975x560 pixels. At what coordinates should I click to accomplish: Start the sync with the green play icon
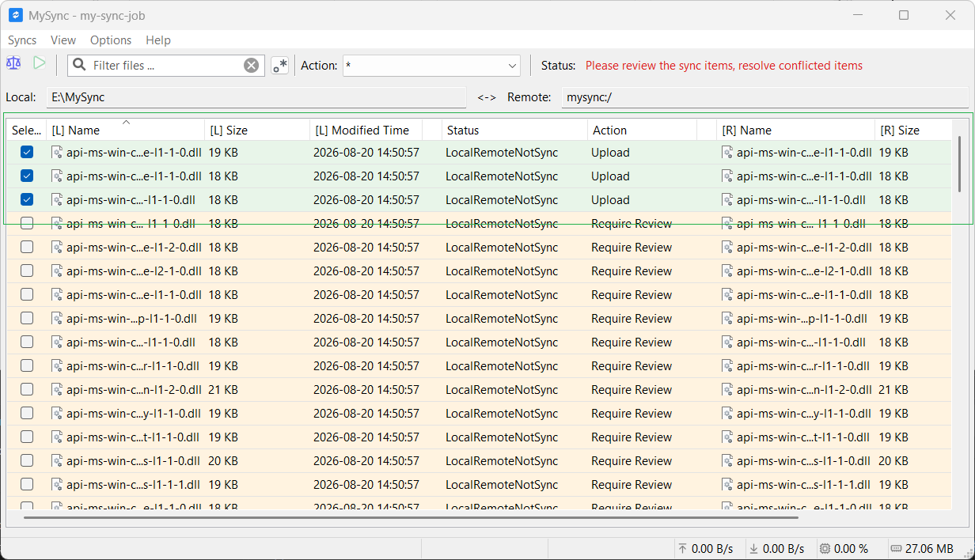point(39,63)
